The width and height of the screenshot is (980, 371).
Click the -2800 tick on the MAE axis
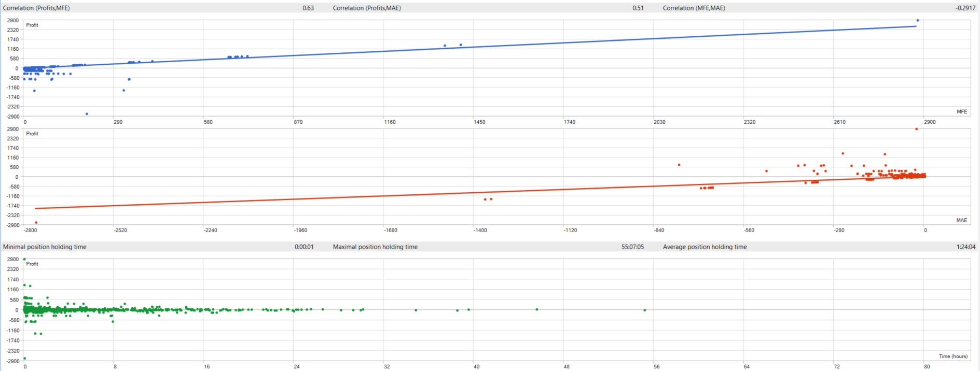pos(31,230)
